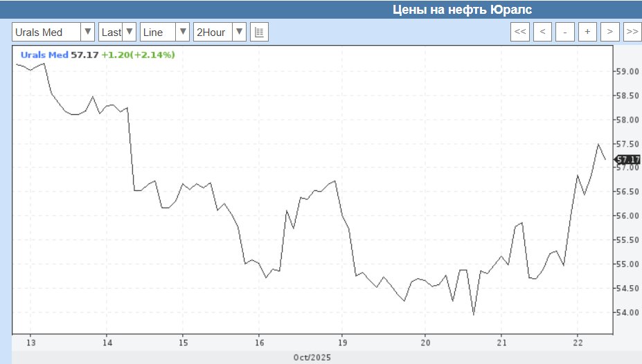Screen dimensions: 642x364
Task: Zoom out chart with minus button
Action: pyautogui.click(x=565, y=32)
